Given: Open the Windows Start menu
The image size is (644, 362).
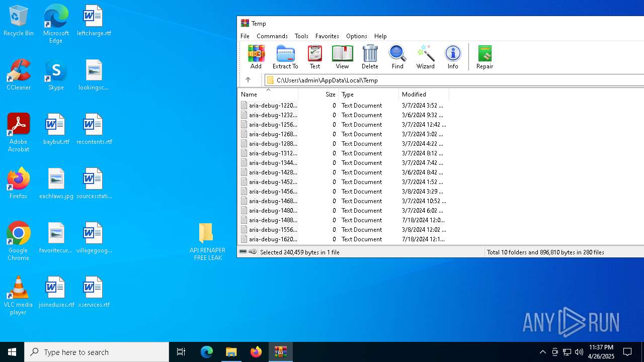Looking at the screenshot, I should pos(12,352).
